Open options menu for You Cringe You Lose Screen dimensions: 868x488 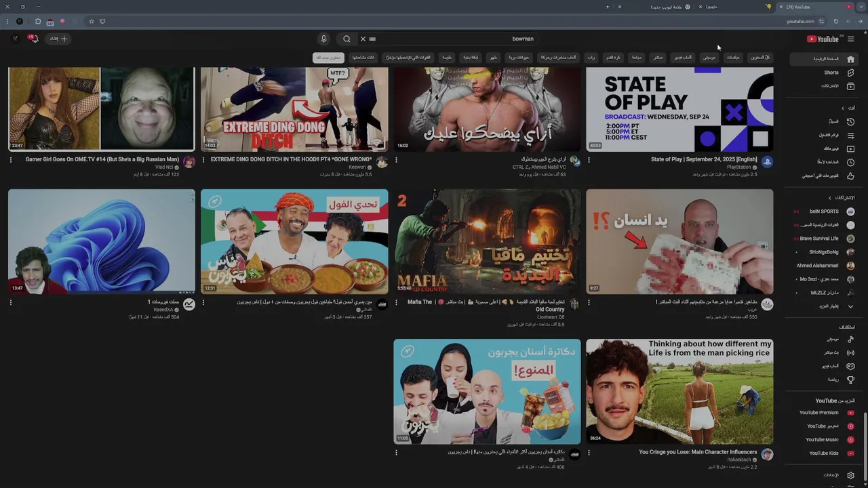(589, 453)
